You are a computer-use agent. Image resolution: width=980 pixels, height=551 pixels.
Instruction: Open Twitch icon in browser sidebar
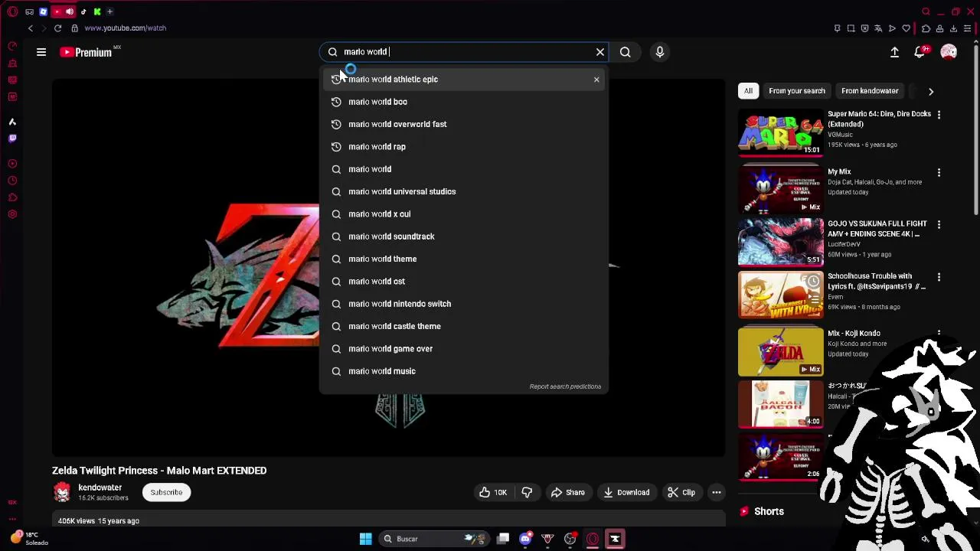pyautogui.click(x=12, y=139)
